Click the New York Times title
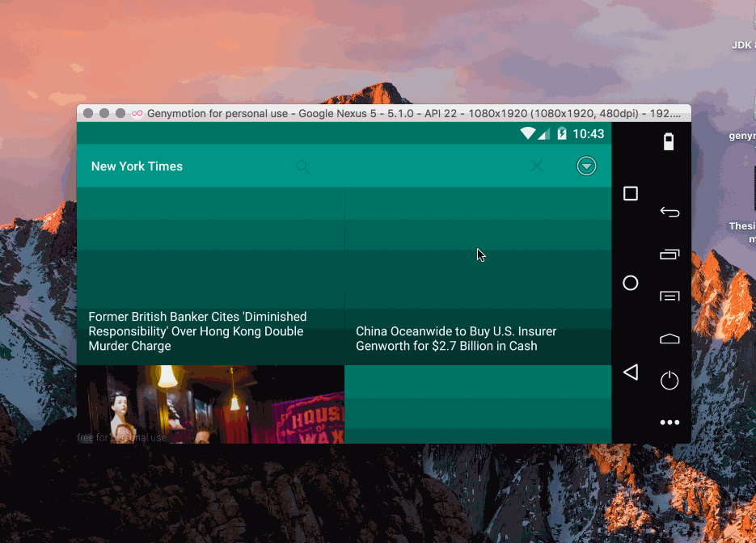Screen dimensions: 756x543 coord(137,166)
